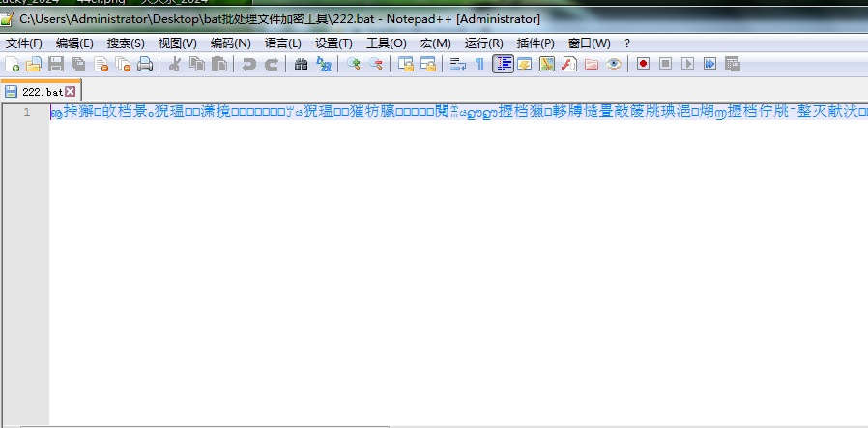Open the 视图(V) menu
868x428 pixels.
(177, 43)
